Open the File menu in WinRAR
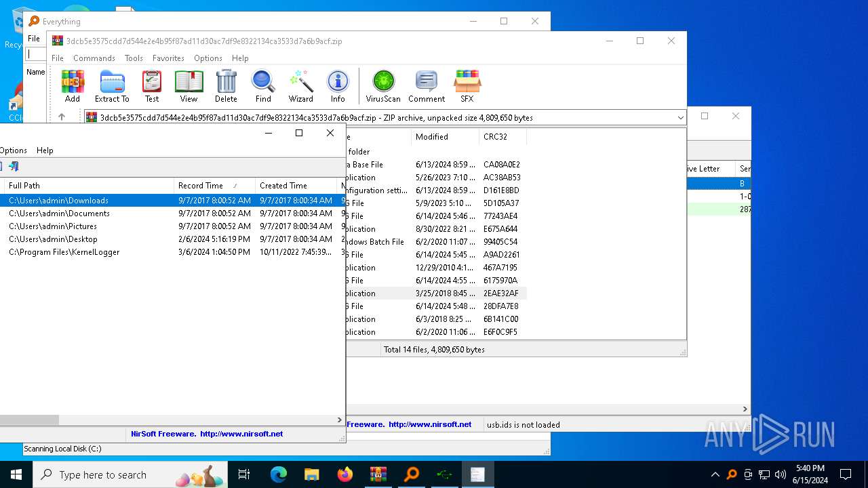Viewport: 868px width, 488px height. [x=58, y=58]
